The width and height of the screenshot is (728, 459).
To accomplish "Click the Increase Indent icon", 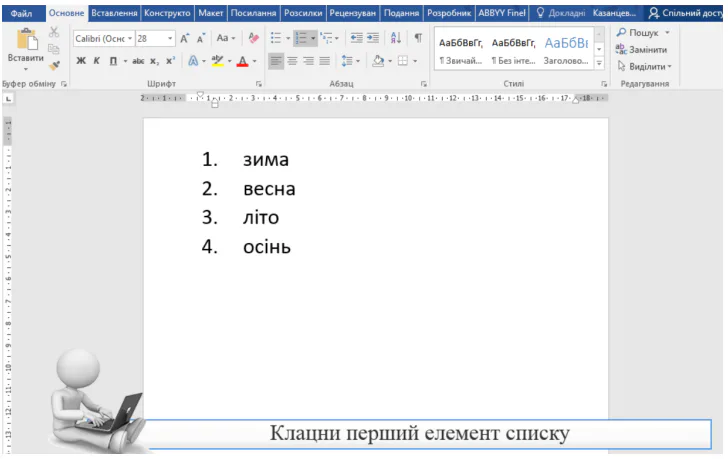I will tap(373, 38).
